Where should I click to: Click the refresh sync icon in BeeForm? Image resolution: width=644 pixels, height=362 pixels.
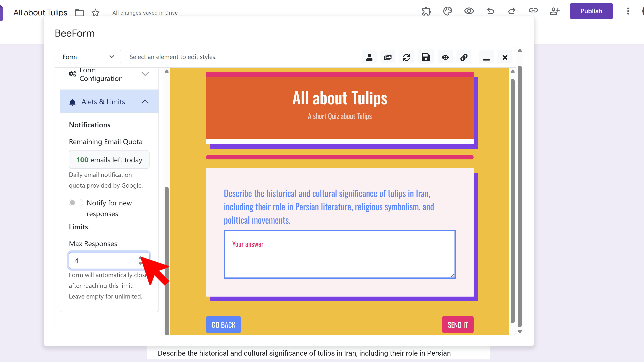pyautogui.click(x=406, y=57)
